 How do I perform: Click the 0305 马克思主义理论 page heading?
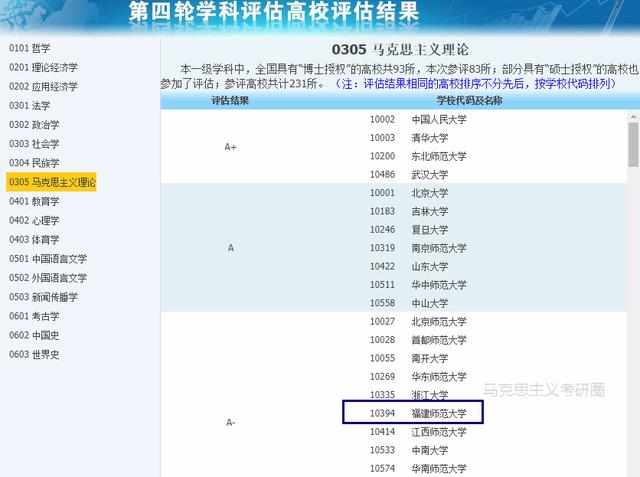pos(400,49)
